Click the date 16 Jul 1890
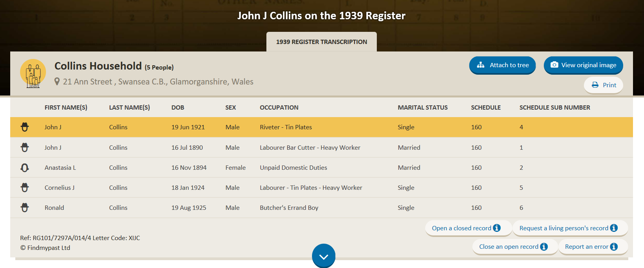Image resolution: width=644 pixels, height=268 pixels. (187, 147)
